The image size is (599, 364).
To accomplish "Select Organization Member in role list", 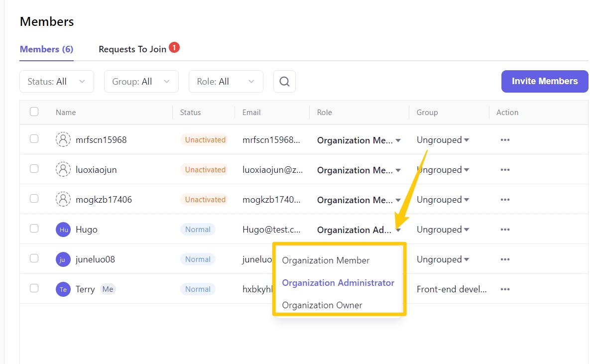I will [326, 260].
